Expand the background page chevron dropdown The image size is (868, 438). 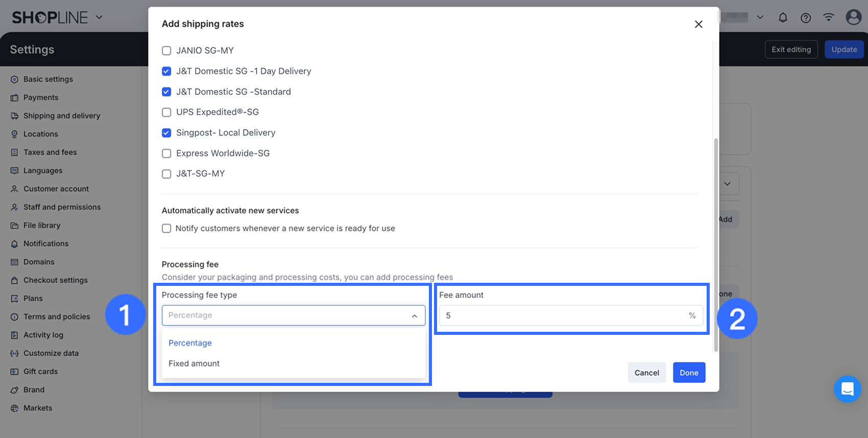727,184
